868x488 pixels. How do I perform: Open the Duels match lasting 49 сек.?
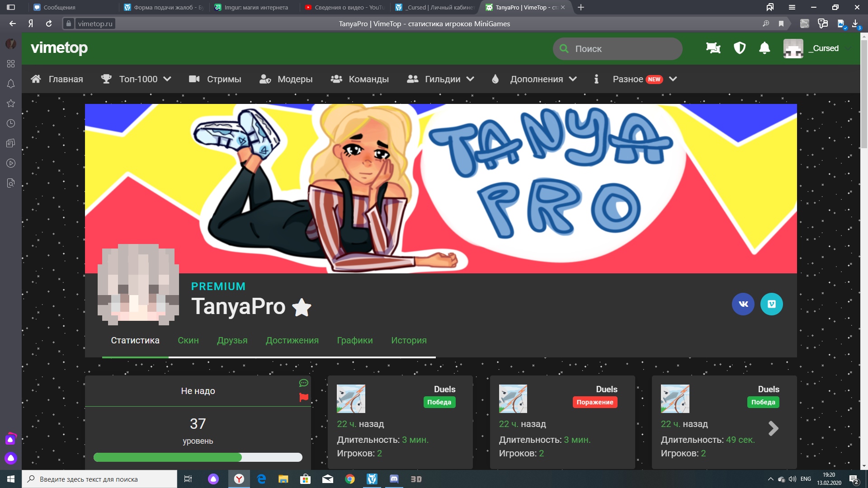click(x=724, y=422)
